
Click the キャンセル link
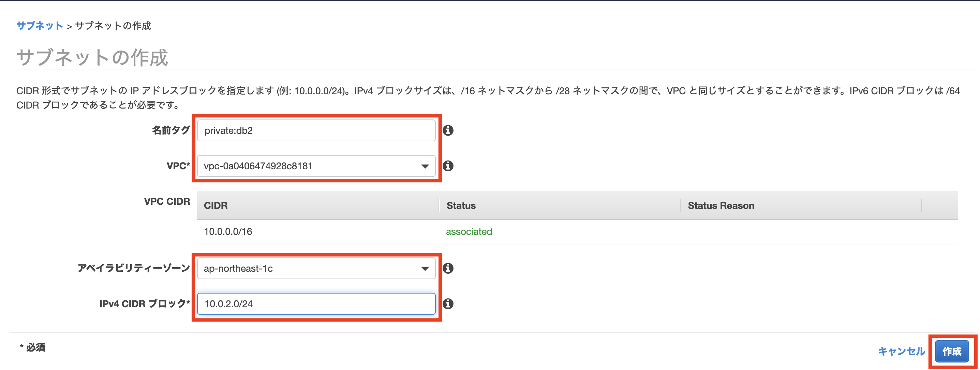pos(901,351)
